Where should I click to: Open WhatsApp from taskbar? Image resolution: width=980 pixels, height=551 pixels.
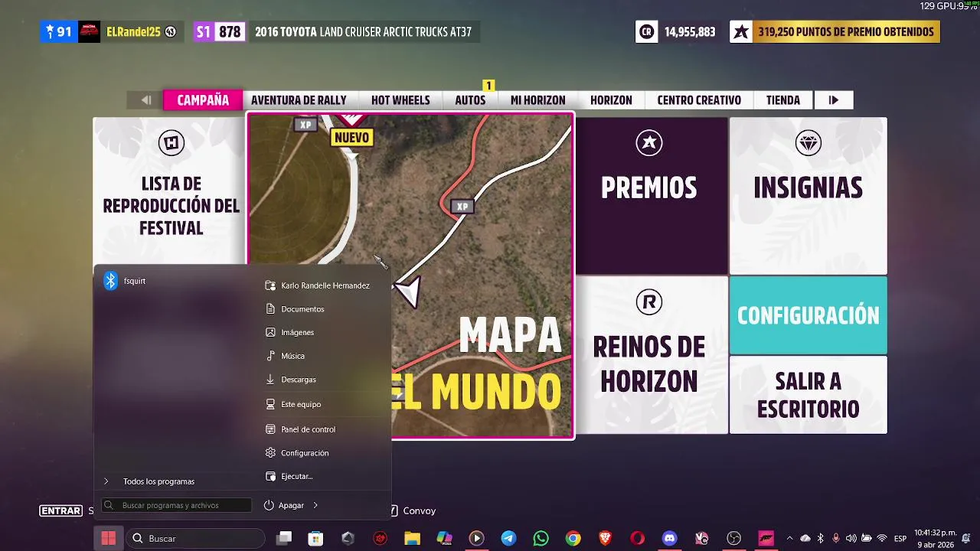point(541,539)
